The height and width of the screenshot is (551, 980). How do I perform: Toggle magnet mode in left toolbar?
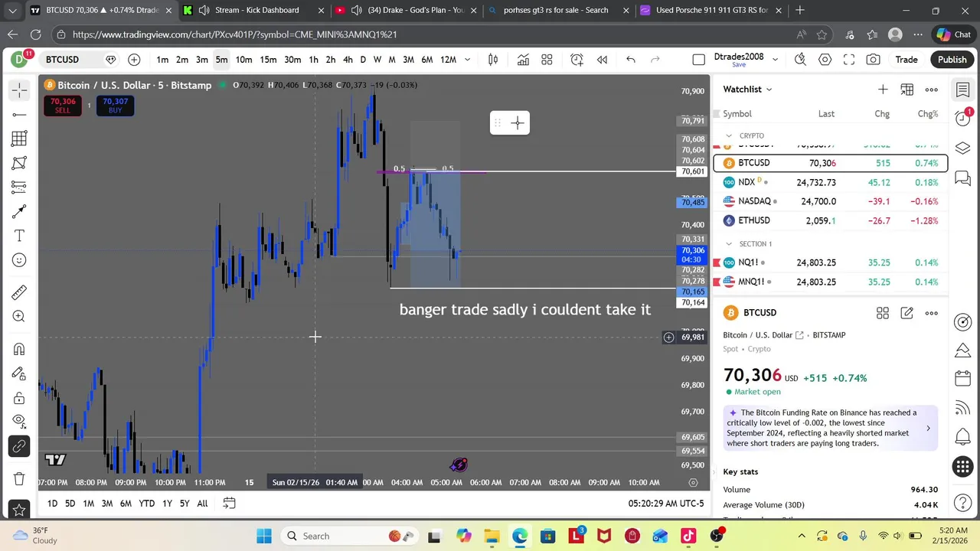pyautogui.click(x=19, y=349)
